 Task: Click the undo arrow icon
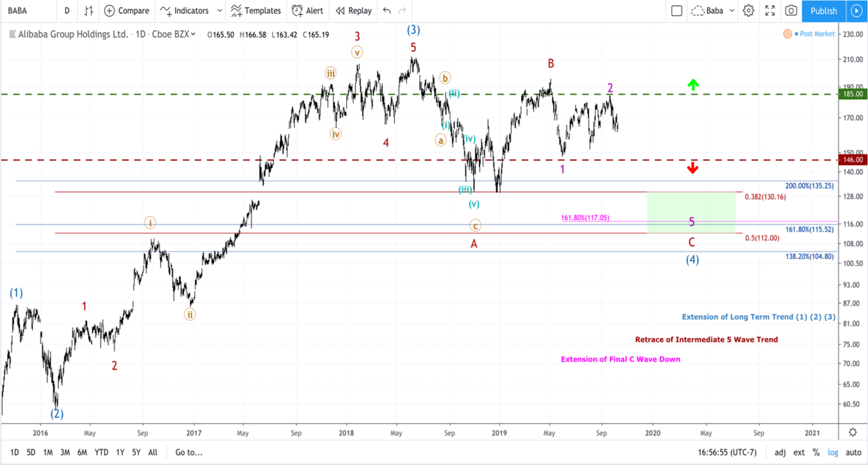point(387,11)
